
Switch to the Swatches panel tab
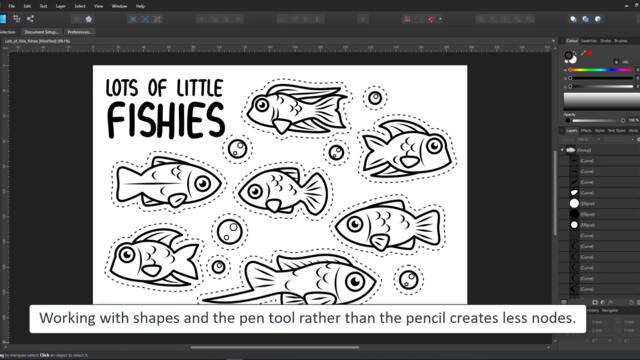tap(589, 41)
